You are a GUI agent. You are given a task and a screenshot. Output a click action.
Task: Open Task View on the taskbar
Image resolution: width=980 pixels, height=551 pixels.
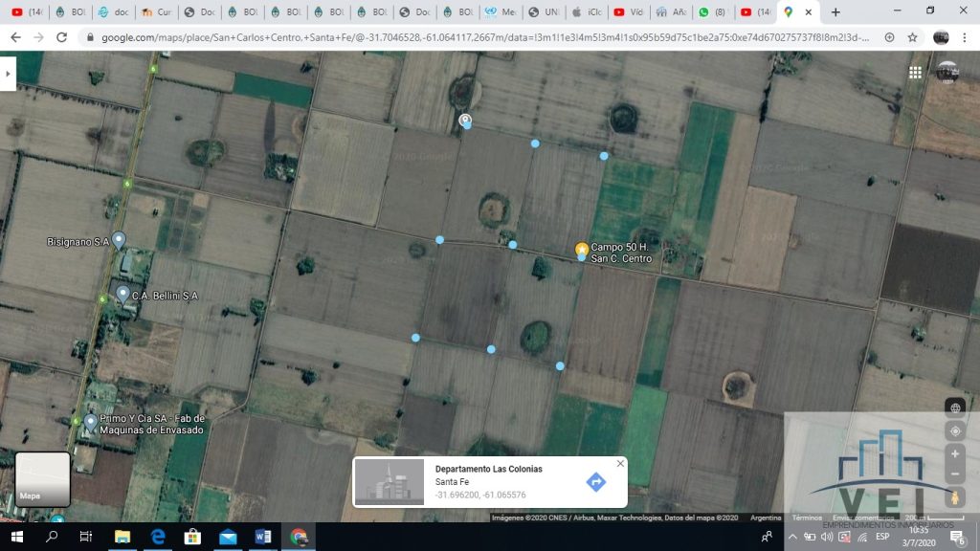85,537
